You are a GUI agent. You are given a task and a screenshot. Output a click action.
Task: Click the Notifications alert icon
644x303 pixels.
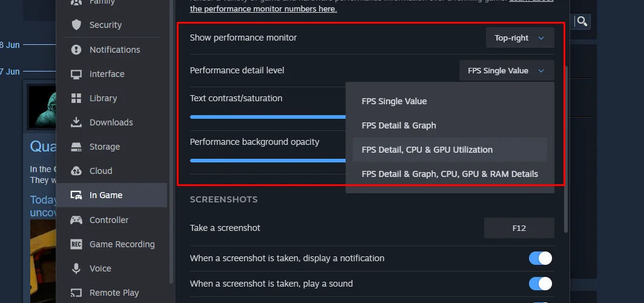(76, 50)
